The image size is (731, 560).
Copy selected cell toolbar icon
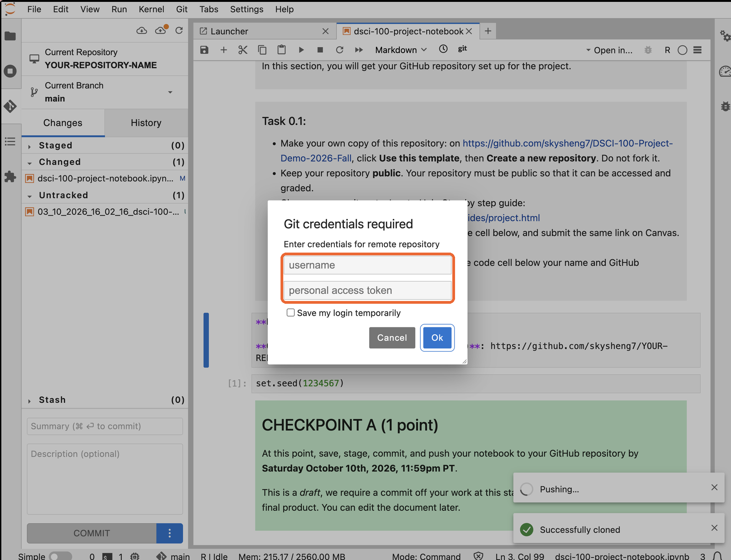tap(262, 50)
